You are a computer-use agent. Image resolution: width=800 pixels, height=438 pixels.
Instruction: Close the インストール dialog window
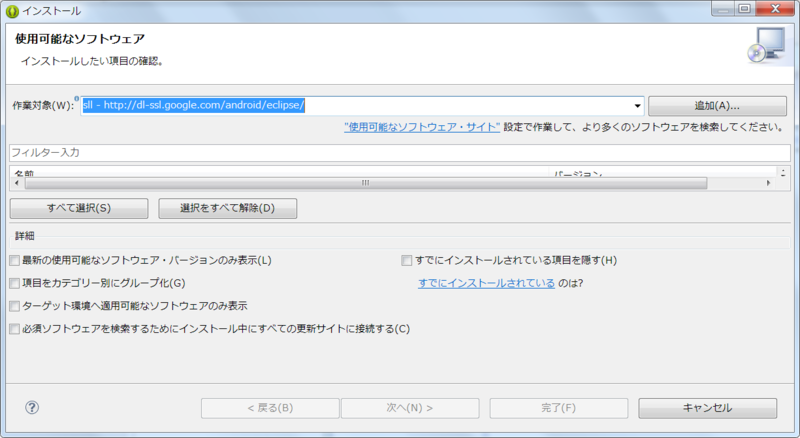tap(775, 9)
